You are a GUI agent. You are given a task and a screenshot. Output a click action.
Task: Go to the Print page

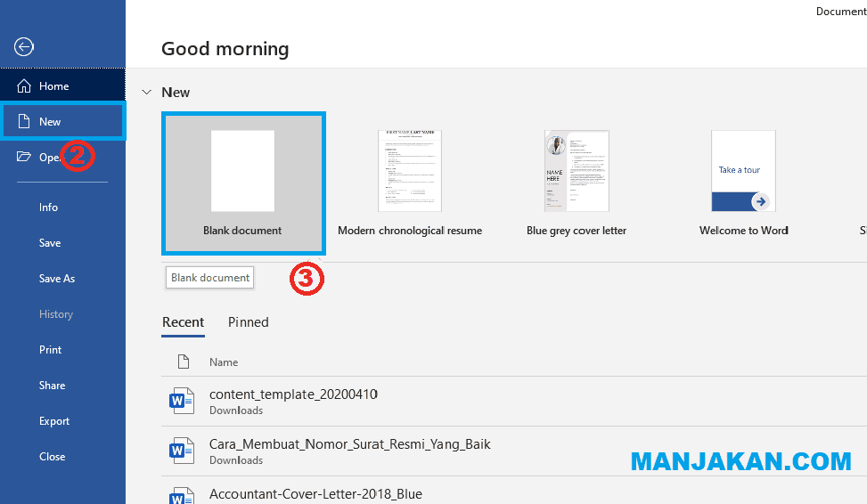coord(50,350)
